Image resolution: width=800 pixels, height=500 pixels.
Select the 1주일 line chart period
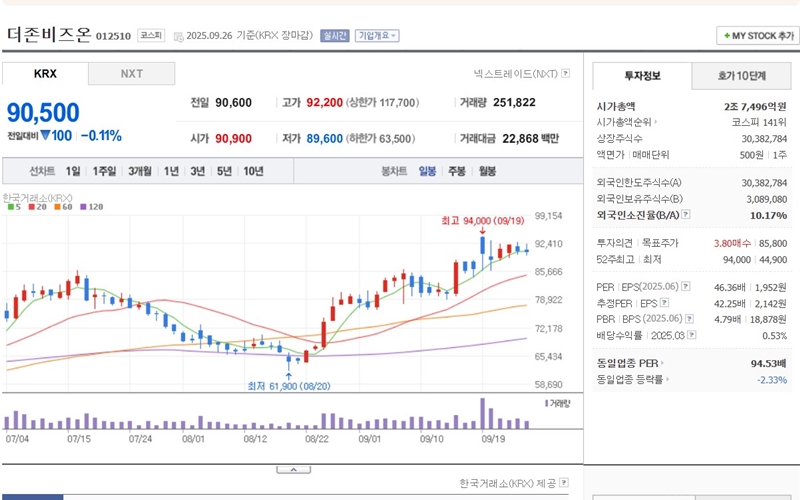click(104, 171)
